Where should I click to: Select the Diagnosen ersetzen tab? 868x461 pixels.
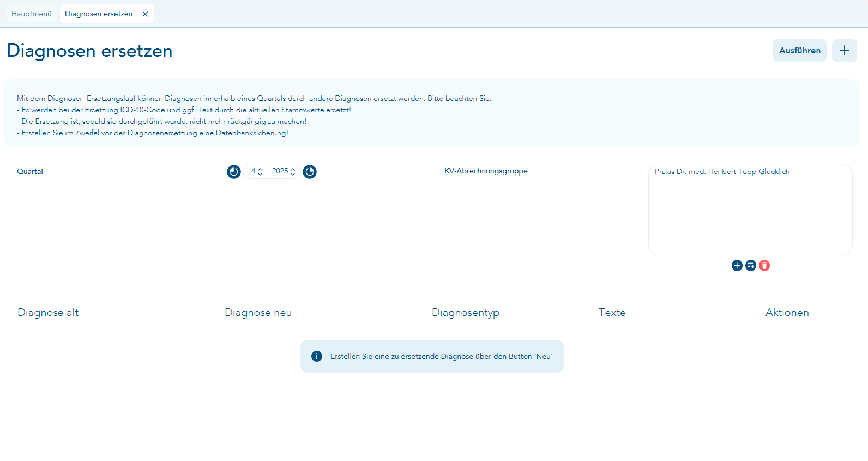click(99, 14)
